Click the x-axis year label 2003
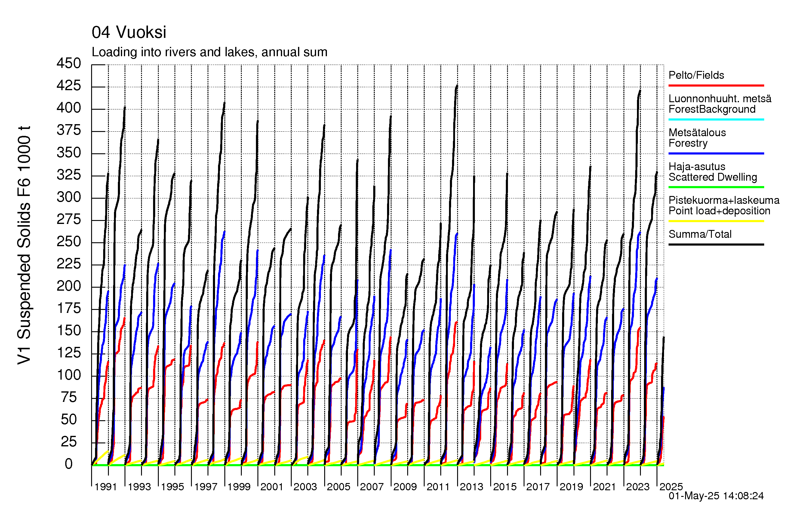 (x=305, y=487)
